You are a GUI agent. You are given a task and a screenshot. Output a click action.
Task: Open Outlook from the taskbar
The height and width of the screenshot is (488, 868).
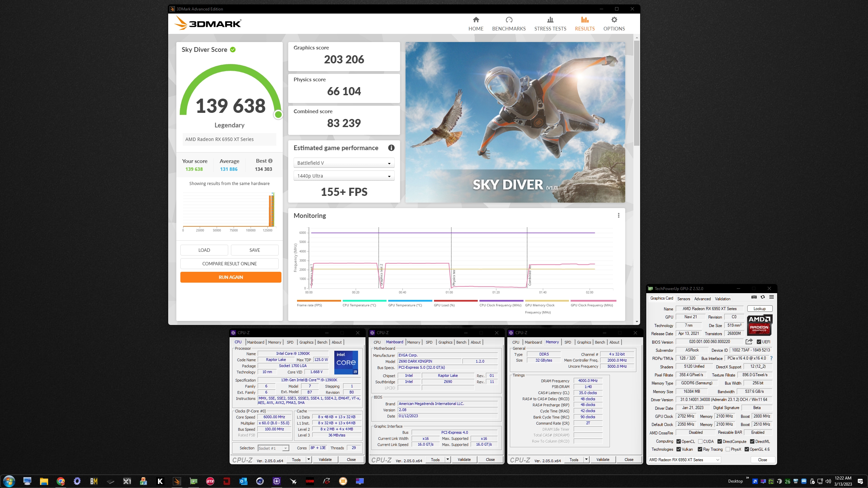tap(243, 481)
